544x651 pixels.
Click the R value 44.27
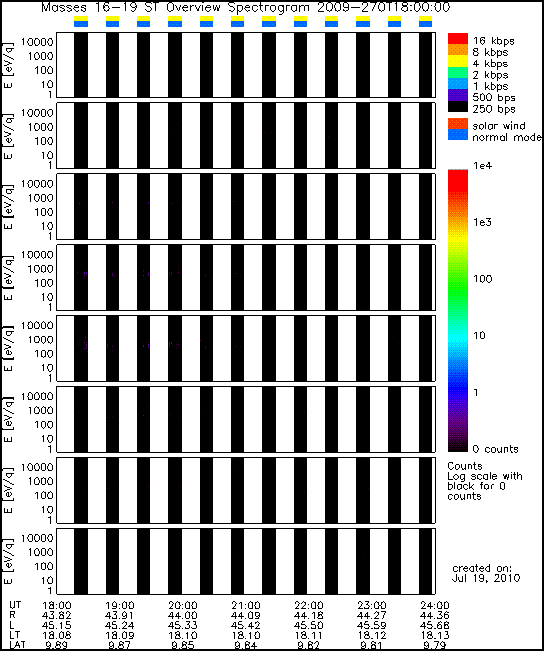pos(372,615)
